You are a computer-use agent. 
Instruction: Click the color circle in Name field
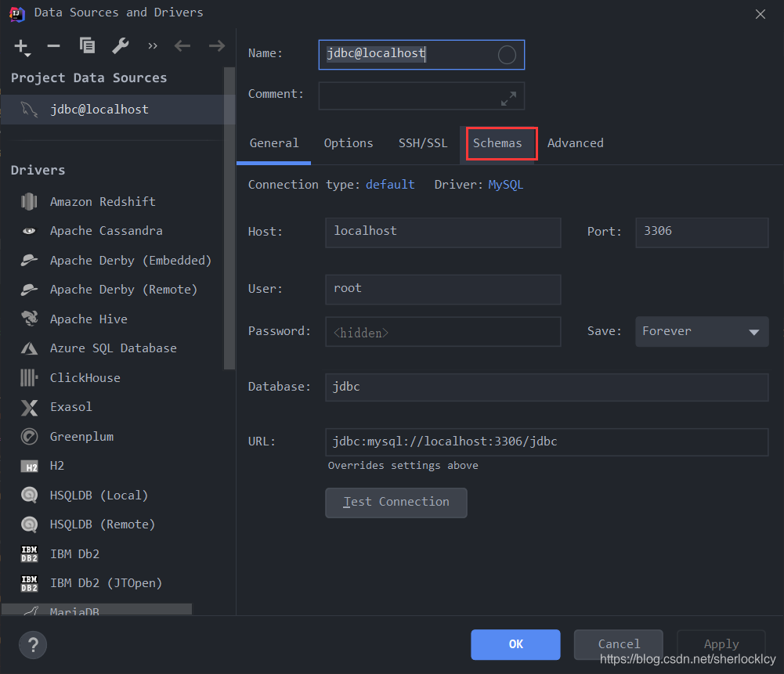pyautogui.click(x=507, y=55)
